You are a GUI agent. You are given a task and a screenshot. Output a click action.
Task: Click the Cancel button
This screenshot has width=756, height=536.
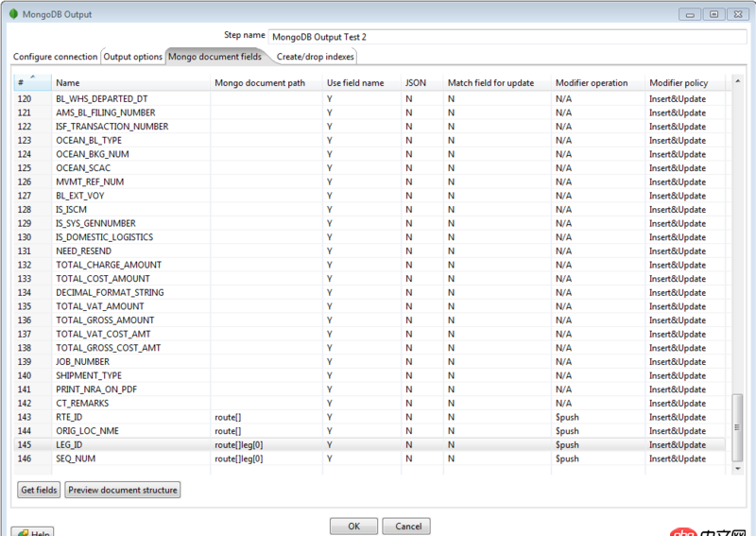point(408,527)
